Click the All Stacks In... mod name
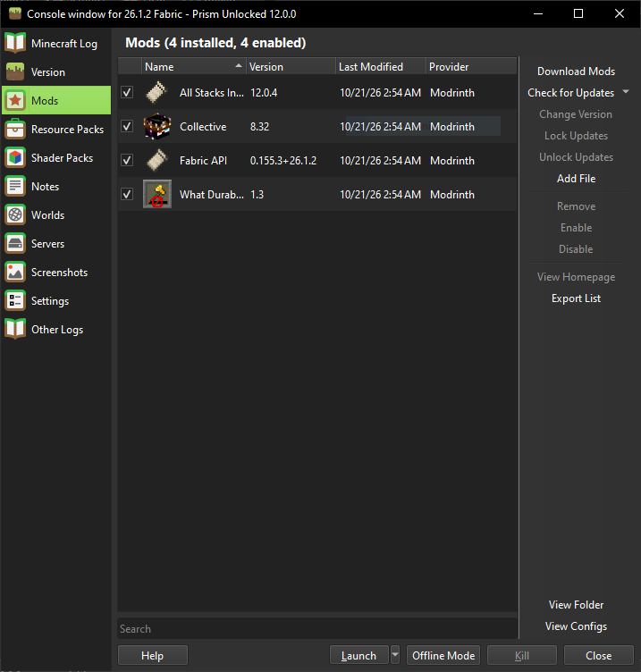 (211, 93)
